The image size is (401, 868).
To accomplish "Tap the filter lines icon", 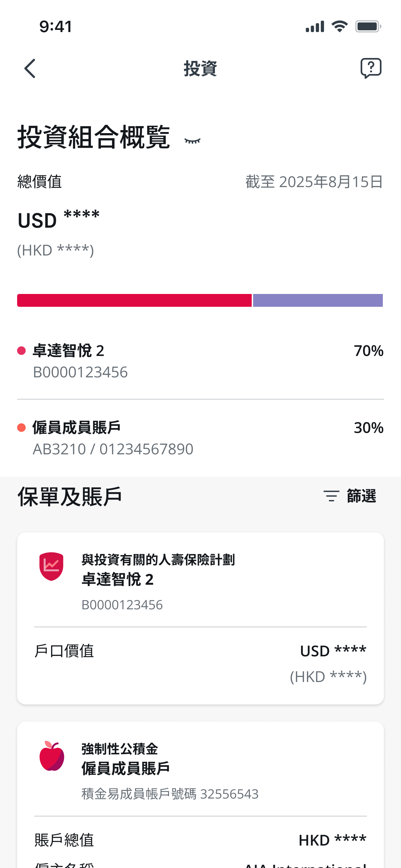I will point(331,496).
